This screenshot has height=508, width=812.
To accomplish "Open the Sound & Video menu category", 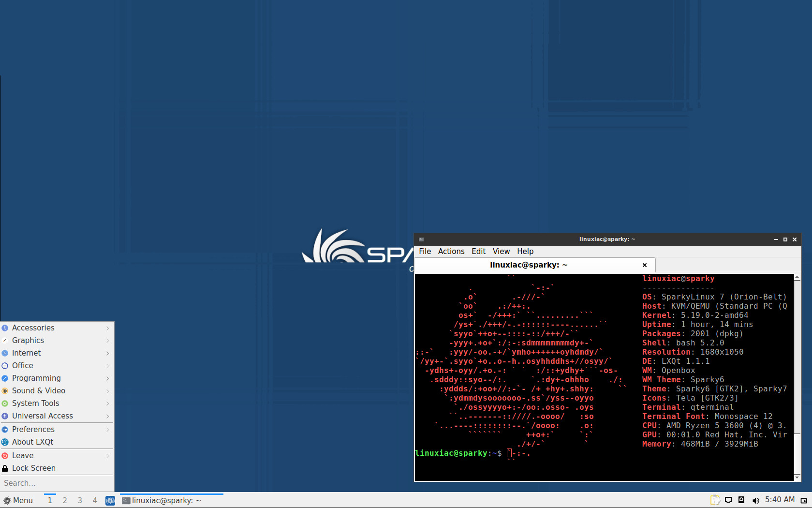I will pyautogui.click(x=57, y=390).
